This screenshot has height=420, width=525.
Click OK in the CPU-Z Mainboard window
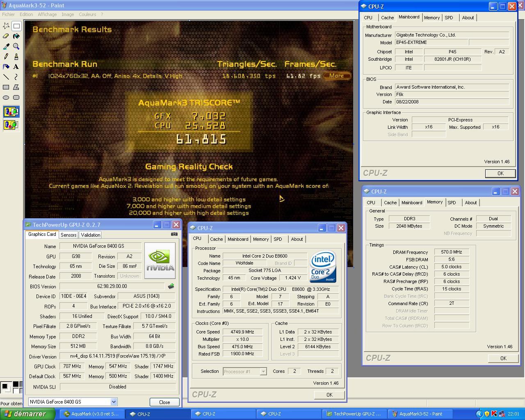click(500, 173)
